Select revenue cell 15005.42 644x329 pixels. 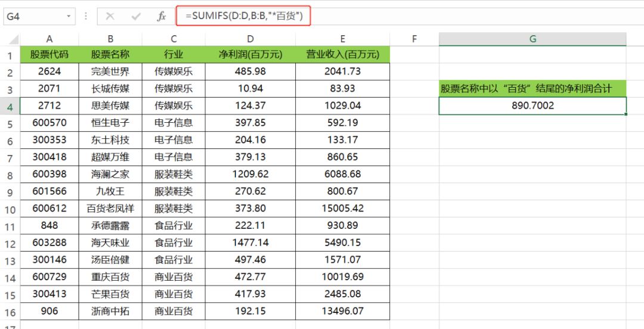click(x=342, y=208)
